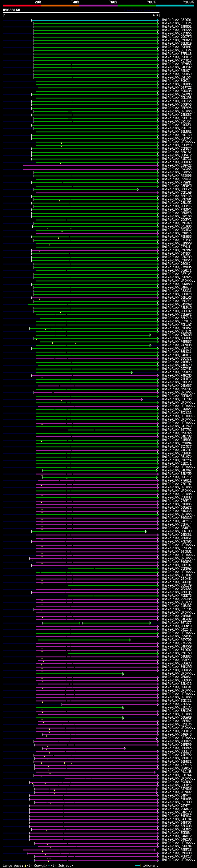
Task: Select label UniRef100_B6HRS1
Action: tap(176, 762)
